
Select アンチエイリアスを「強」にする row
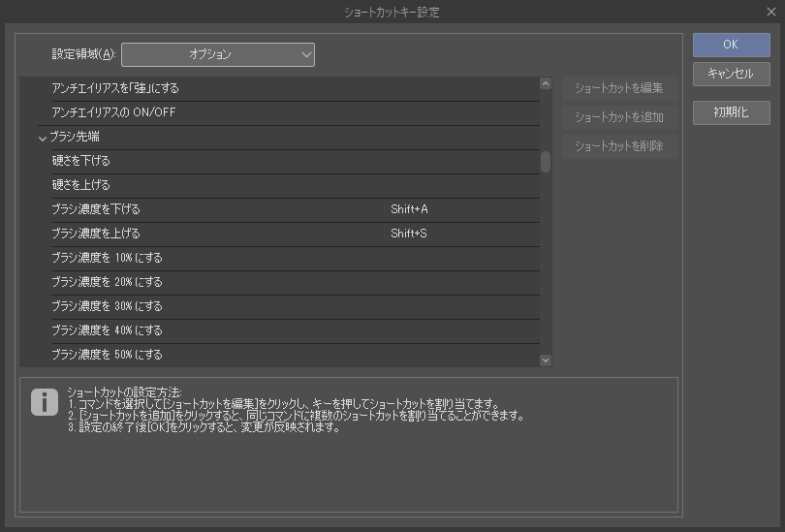point(296,88)
